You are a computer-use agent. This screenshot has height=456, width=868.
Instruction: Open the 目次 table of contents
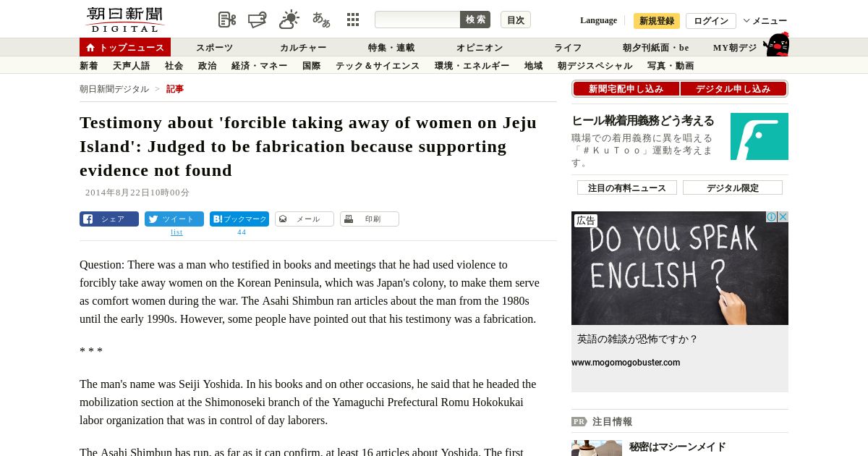tap(516, 20)
